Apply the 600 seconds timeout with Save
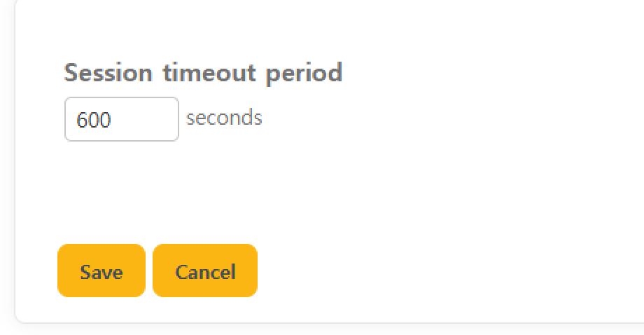The width and height of the screenshot is (644, 335). click(x=101, y=271)
